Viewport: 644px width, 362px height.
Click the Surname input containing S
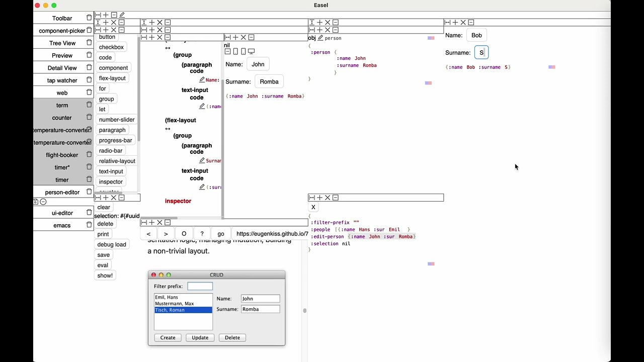click(481, 52)
